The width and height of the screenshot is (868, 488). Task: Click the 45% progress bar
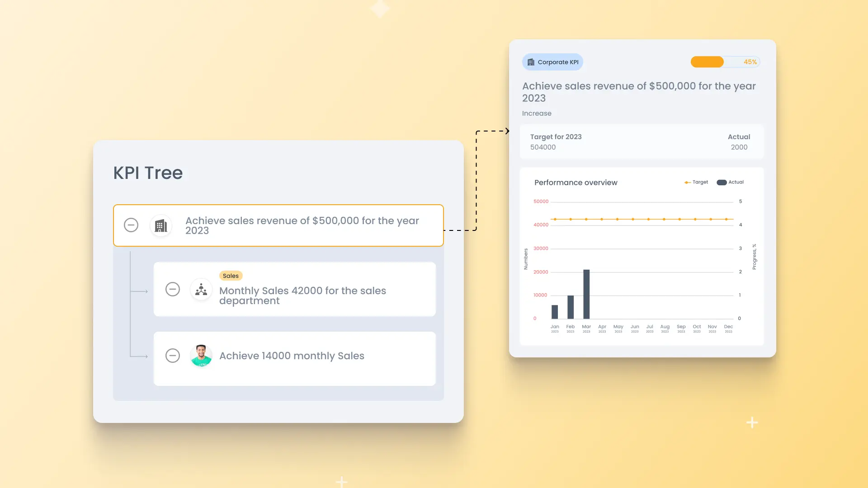(x=725, y=62)
